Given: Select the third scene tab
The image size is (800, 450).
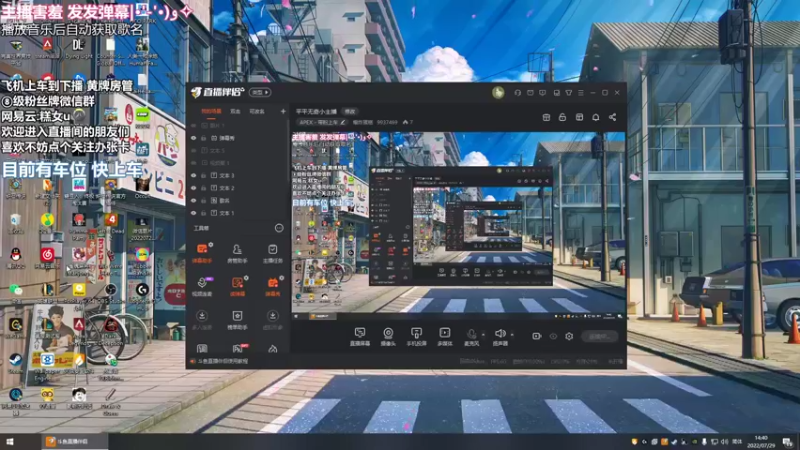Looking at the screenshot, I should tap(257, 111).
